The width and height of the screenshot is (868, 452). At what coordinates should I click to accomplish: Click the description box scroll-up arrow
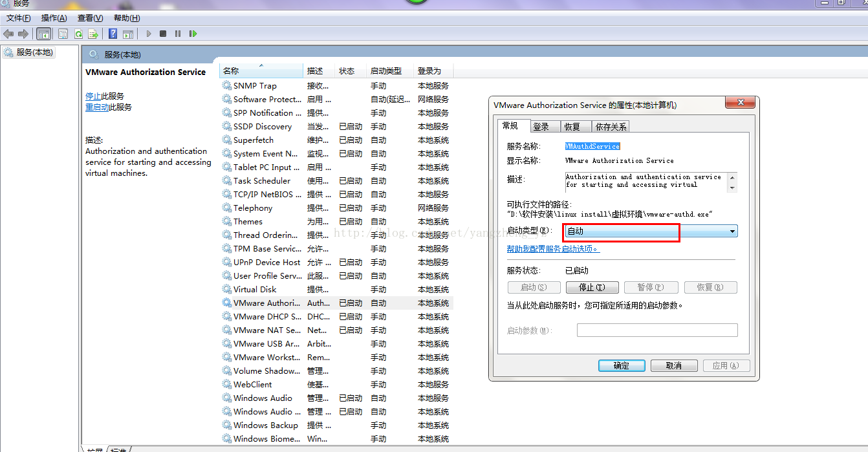[732, 177]
